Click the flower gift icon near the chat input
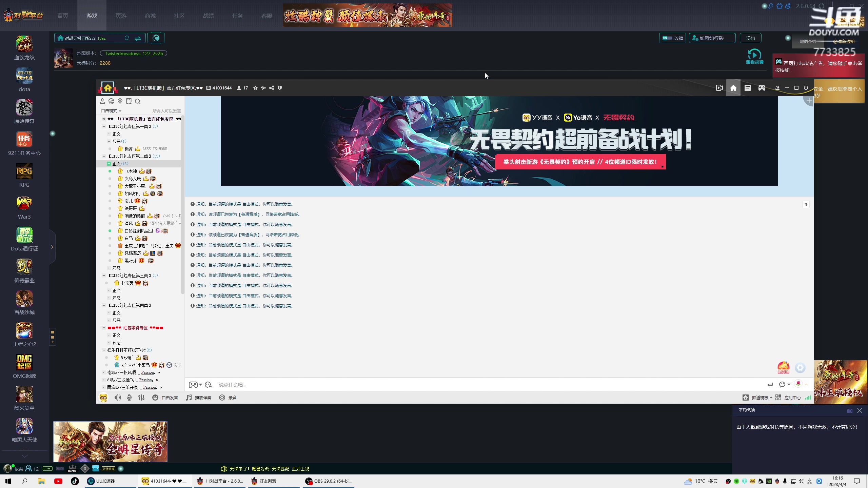868x488 pixels. coord(798,384)
